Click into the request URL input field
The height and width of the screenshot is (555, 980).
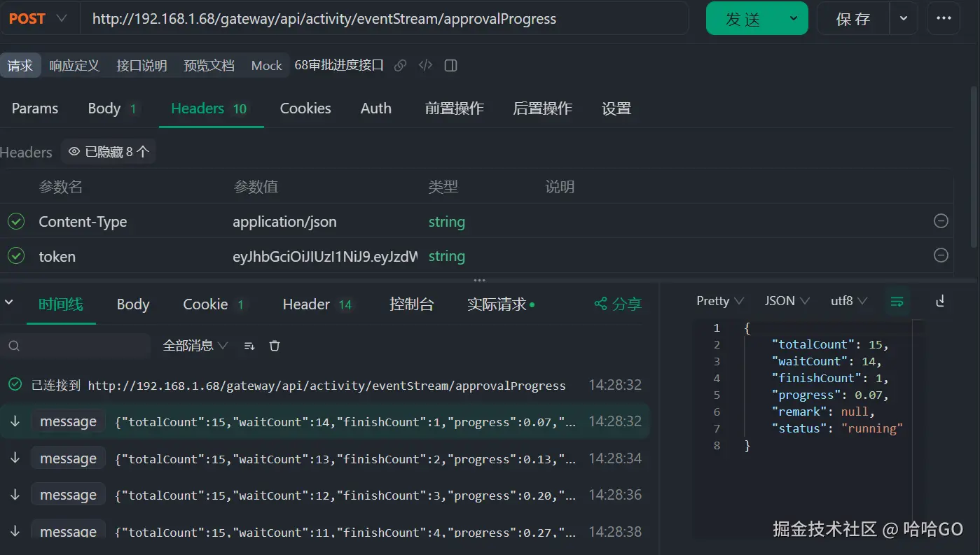click(385, 19)
